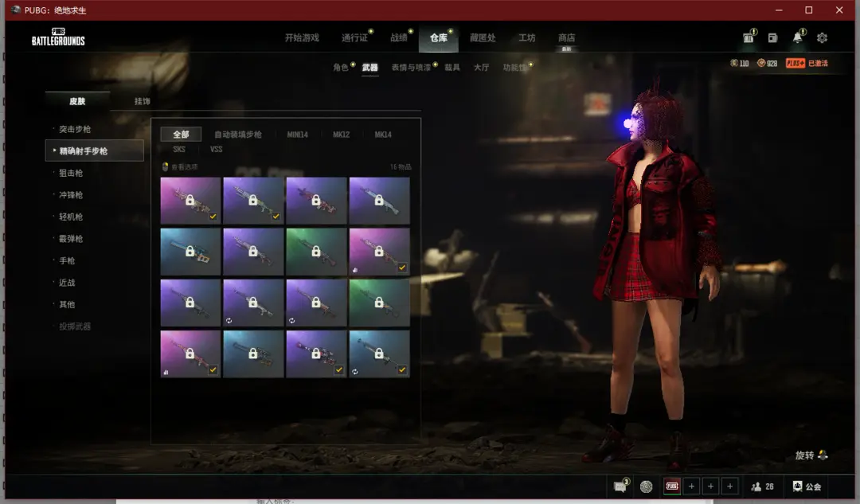Screen dimensions: 860x504
Task: Open the 藏匿处 hideout tab
Action: (483, 38)
